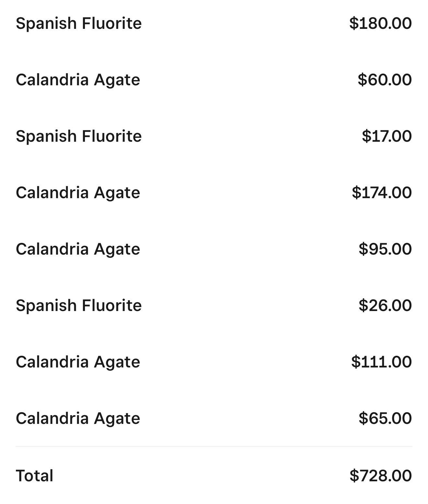The height and width of the screenshot is (504, 428).
Task: Click the $26.00 price amount
Action: coord(385,306)
